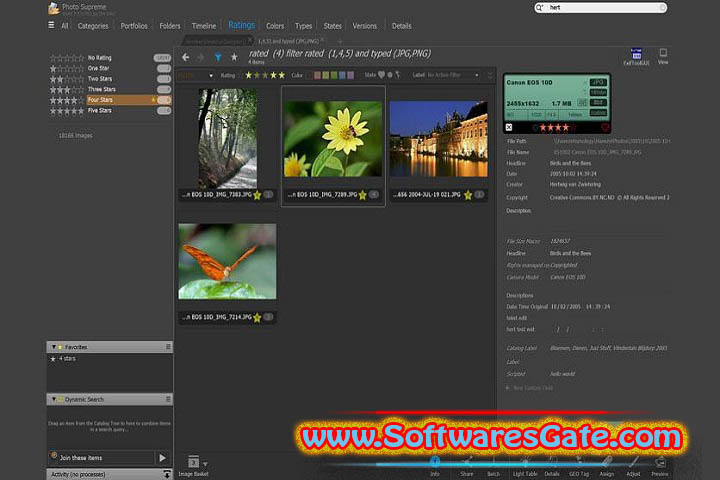Click the star badge on IMG_7214.JPG

(257, 317)
